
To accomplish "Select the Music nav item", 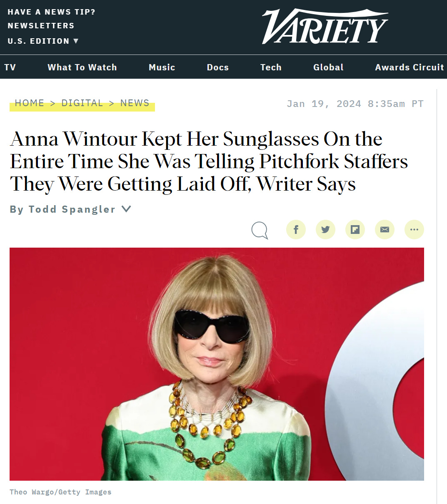I will [162, 67].
